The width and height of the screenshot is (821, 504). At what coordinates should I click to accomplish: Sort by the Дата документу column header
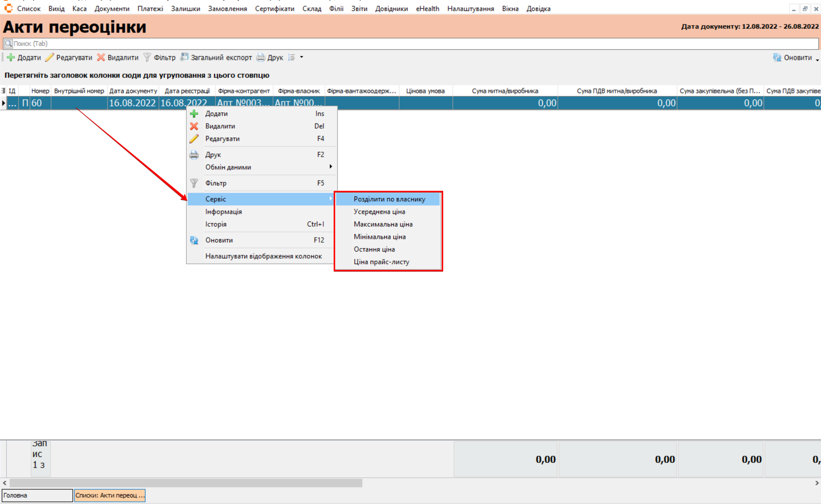(133, 91)
